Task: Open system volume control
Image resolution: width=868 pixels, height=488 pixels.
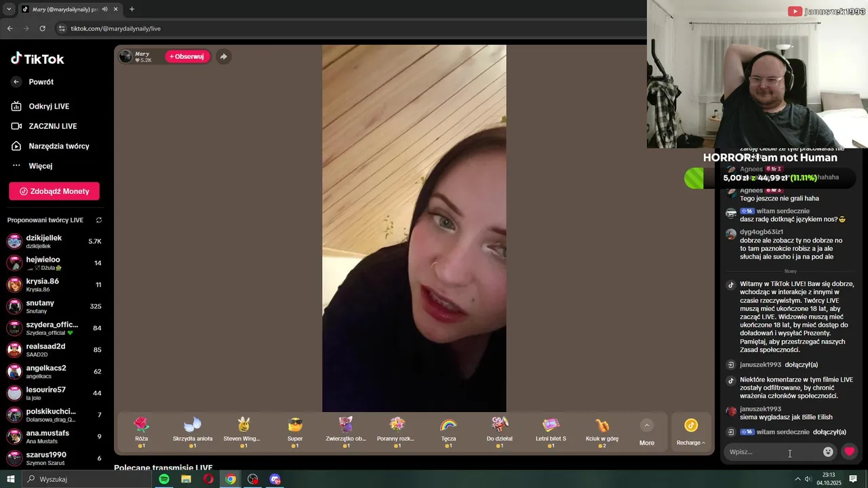Action: [808, 479]
